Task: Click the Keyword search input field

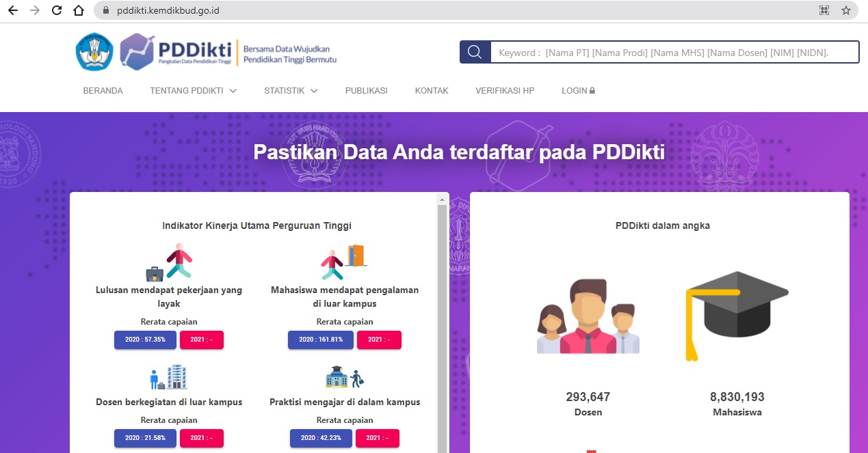Action: (x=674, y=53)
